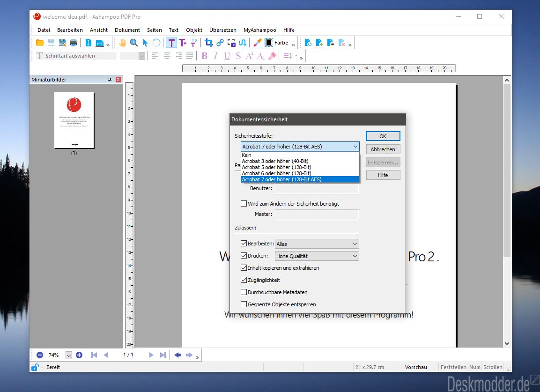Image resolution: width=540 pixels, height=392 pixels.
Task: Click the Master password field
Action: click(317, 214)
